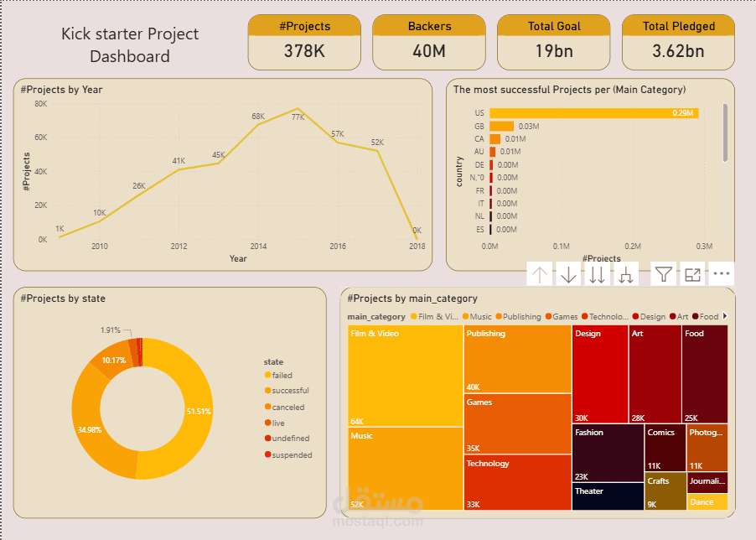Select the Comics treemap tile
Viewport: 756px width, 540px height.
pyautogui.click(x=665, y=448)
